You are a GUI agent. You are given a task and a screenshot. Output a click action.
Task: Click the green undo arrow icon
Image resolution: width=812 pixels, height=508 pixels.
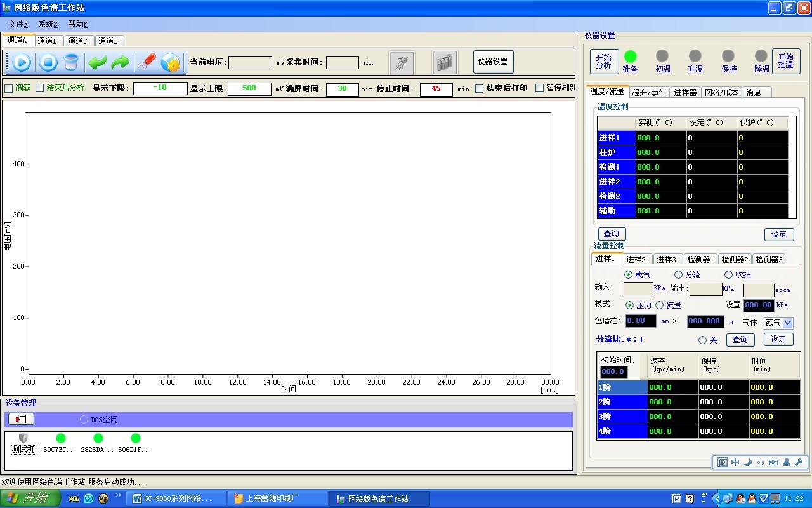point(97,62)
